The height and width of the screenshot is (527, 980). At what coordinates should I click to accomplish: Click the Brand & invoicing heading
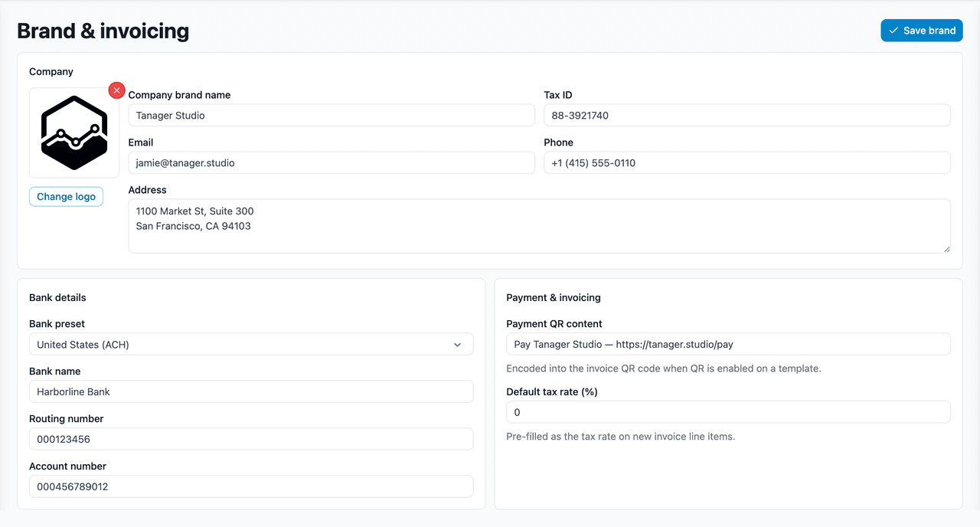point(103,31)
